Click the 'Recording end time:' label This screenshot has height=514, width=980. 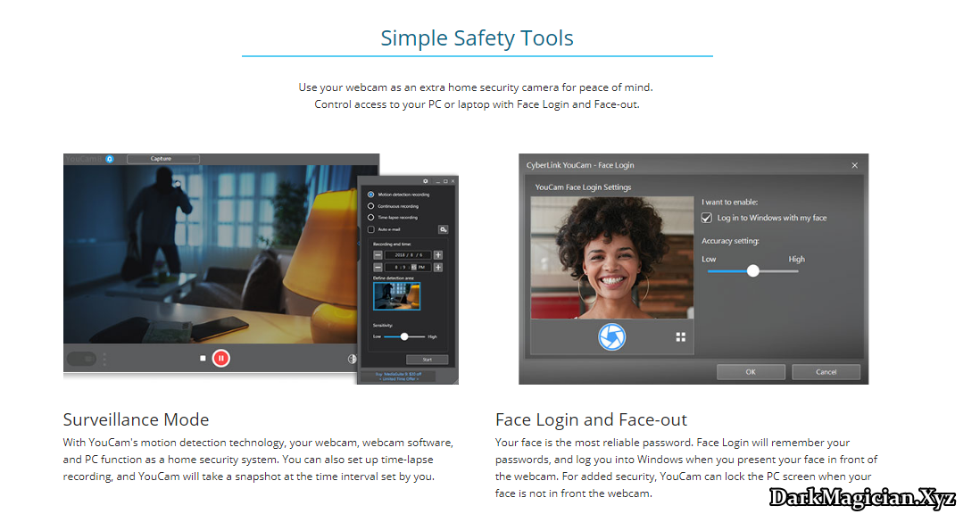click(x=392, y=245)
